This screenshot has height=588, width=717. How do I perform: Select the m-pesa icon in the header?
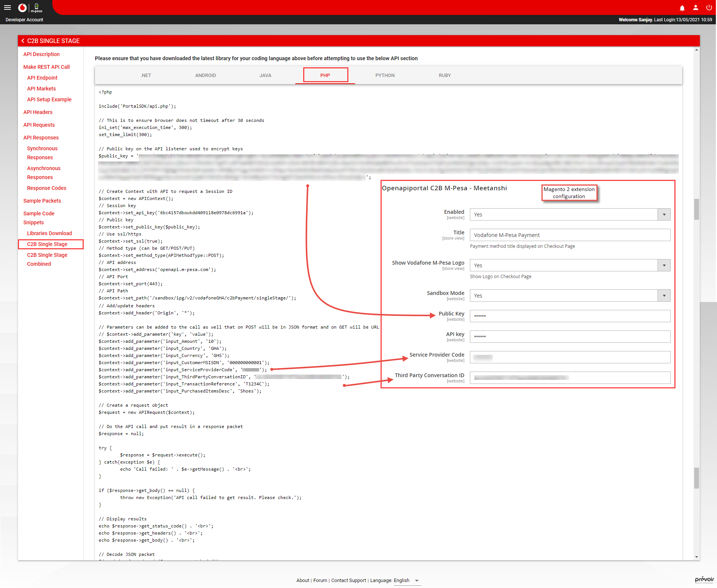[x=36, y=7]
